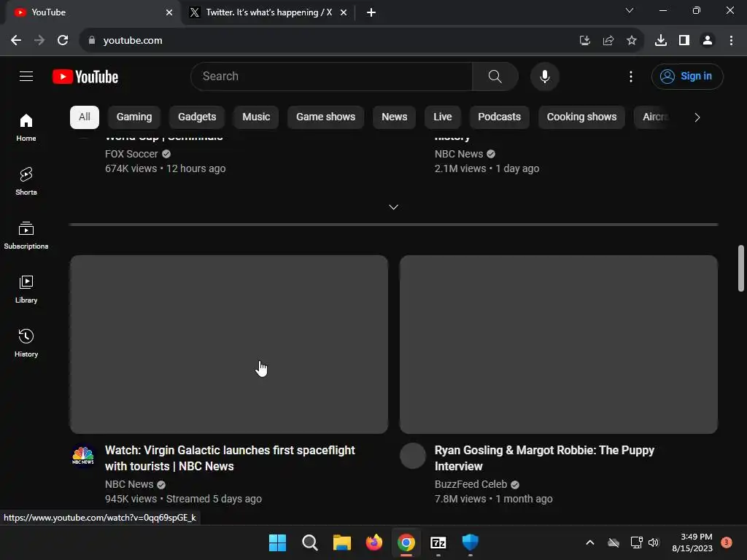Go back in the browser
The width and height of the screenshot is (747, 560).
pyautogui.click(x=16, y=41)
